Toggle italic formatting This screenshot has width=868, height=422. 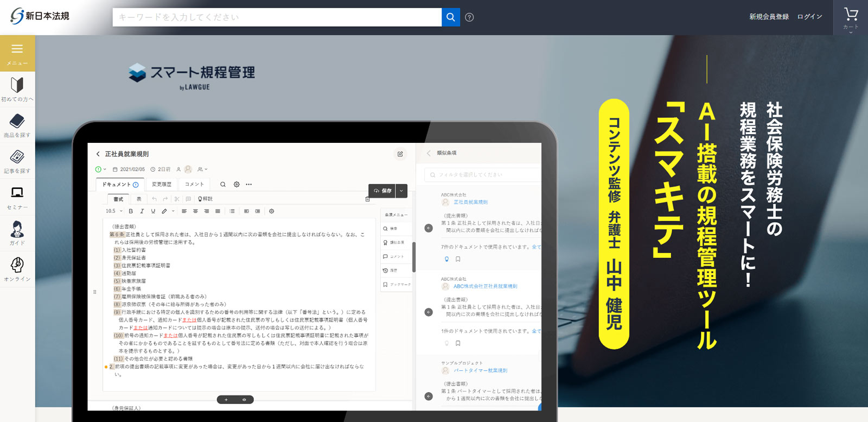pyautogui.click(x=142, y=211)
